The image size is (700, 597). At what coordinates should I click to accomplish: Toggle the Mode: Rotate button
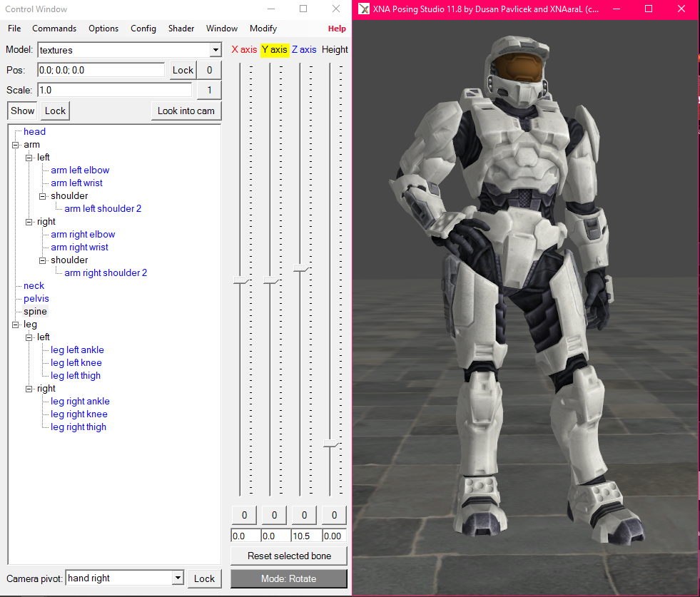click(289, 578)
